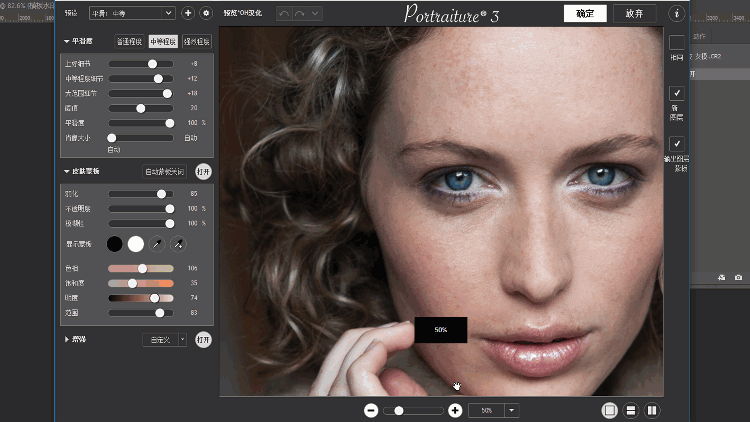Screen dimensions: 750x422
Task: Select the first smoothing level tab
Action: point(130,42)
